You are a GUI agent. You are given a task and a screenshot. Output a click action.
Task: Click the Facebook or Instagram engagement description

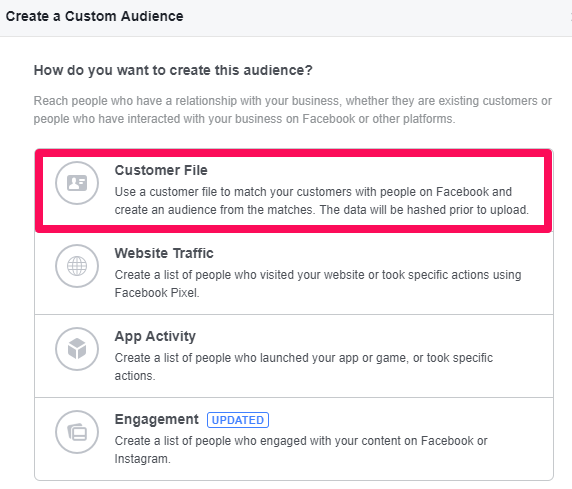(301, 450)
